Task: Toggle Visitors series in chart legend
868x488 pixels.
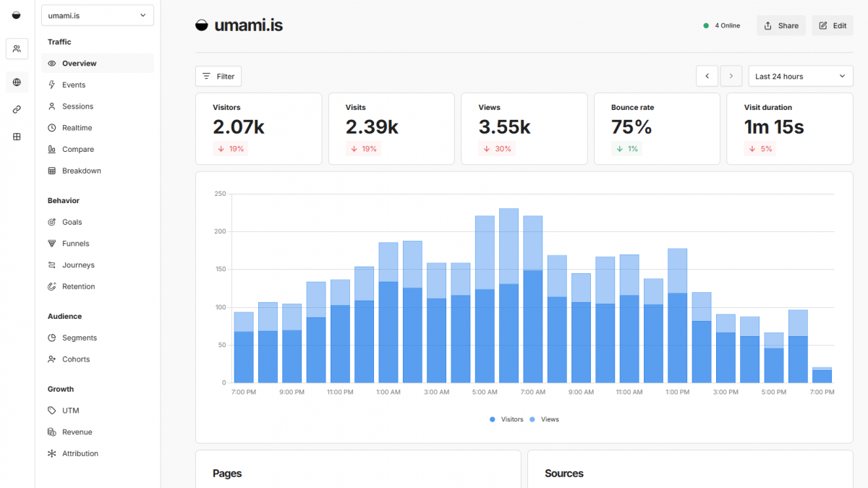Action: pyautogui.click(x=506, y=419)
